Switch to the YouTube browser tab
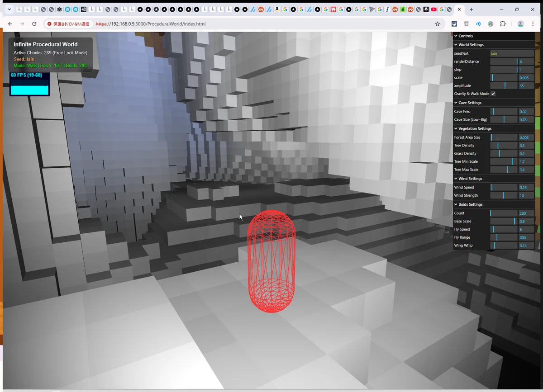The width and height of the screenshot is (543, 392). (433, 9)
